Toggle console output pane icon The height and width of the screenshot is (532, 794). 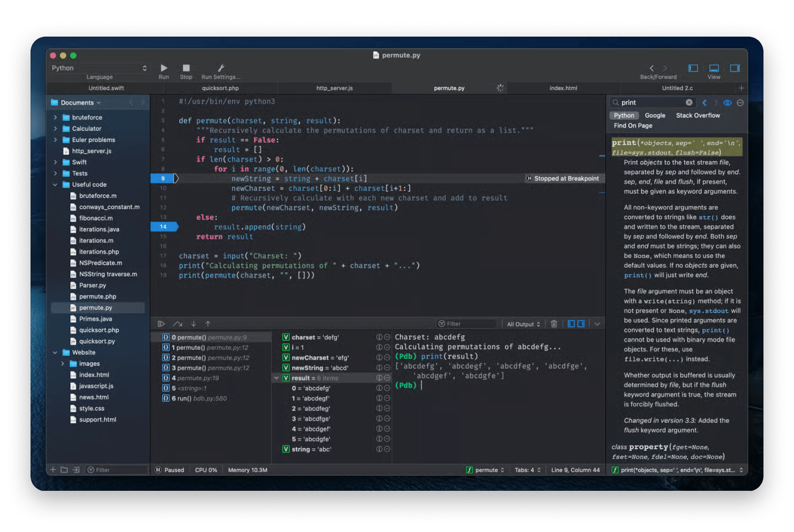(581, 323)
